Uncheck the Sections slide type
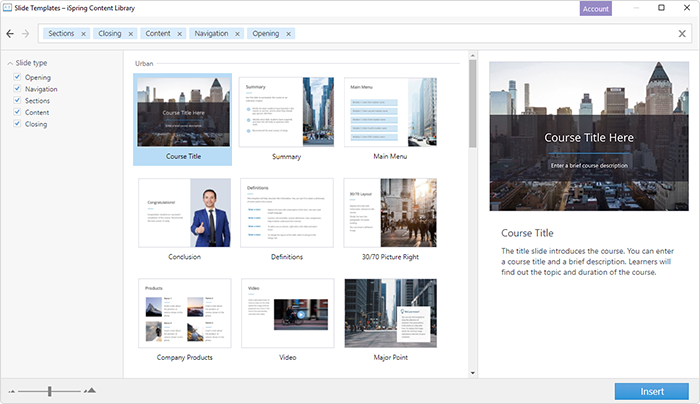 pyautogui.click(x=17, y=100)
